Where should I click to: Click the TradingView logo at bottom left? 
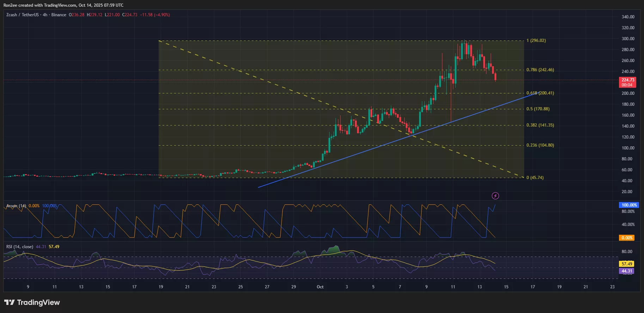tap(32, 302)
